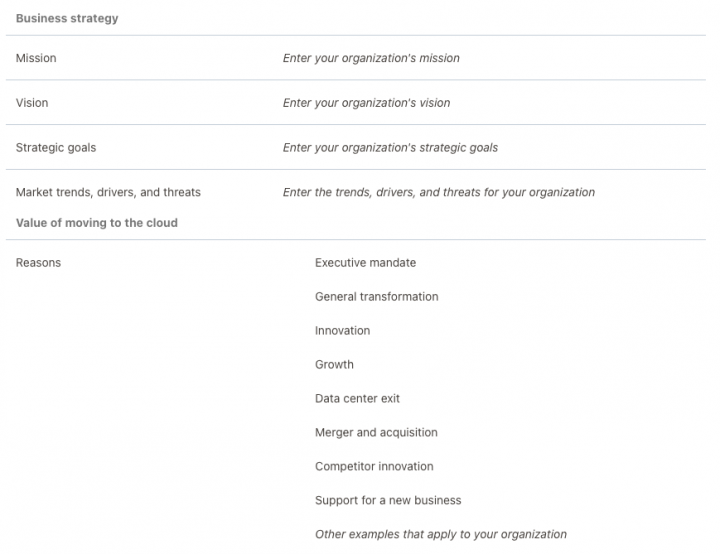Select the Innovation reason
Screen dimensions: 720x554
pos(343,331)
